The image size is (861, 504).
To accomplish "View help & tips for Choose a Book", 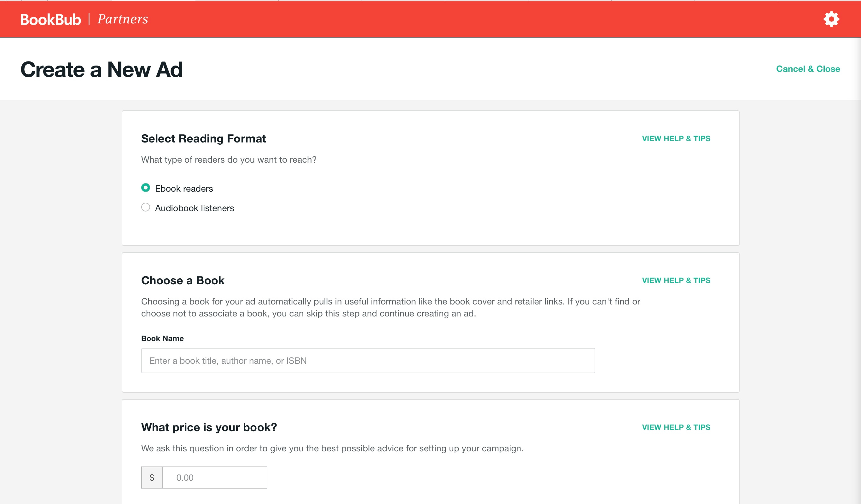I will [676, 280].
